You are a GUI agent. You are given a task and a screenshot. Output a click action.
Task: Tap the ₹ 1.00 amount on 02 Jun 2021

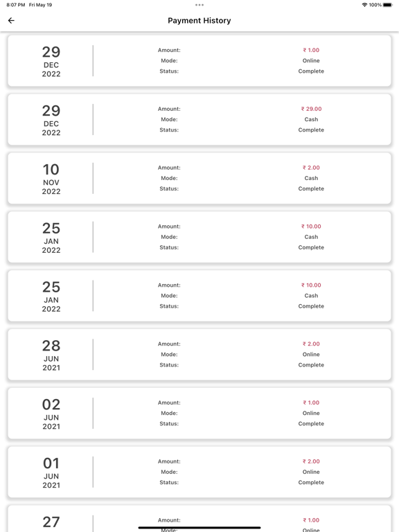tap(311, 402)
